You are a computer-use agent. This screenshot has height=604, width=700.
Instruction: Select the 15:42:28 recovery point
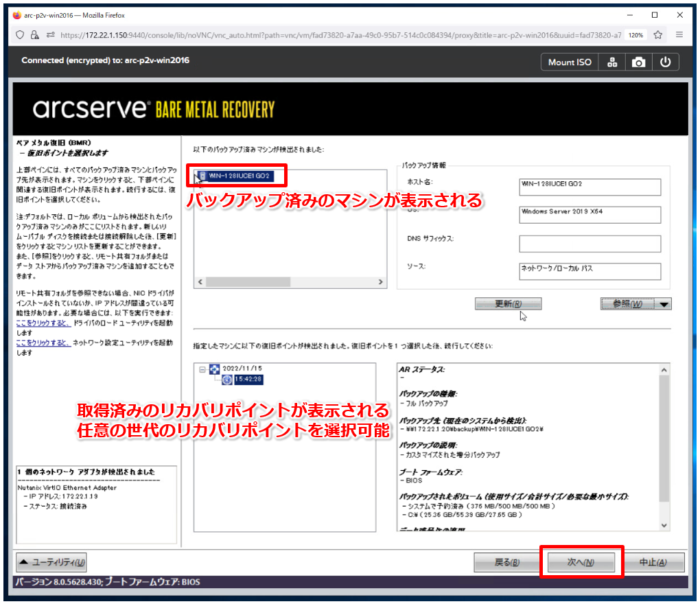[248, 380]
